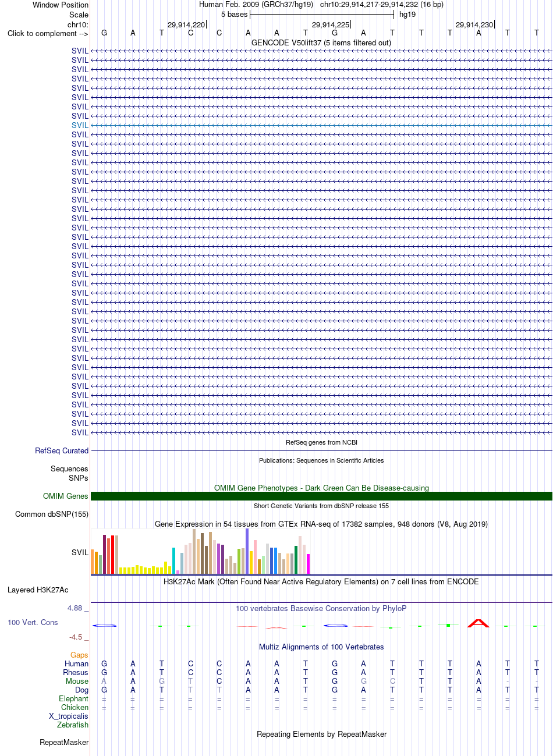Image resolution: width=553 pixels, height=756 pixels.
Task: Open the RefSeq Curated track label
Action: point(62,450)
